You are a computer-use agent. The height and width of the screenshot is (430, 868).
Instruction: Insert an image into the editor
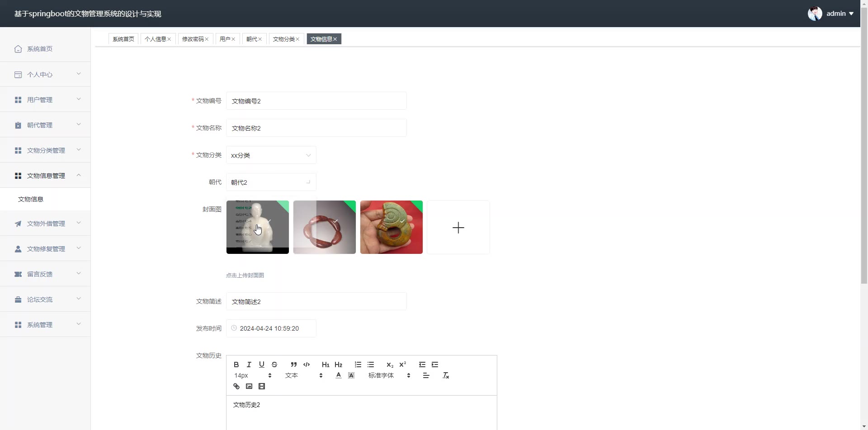click(249, 386)
